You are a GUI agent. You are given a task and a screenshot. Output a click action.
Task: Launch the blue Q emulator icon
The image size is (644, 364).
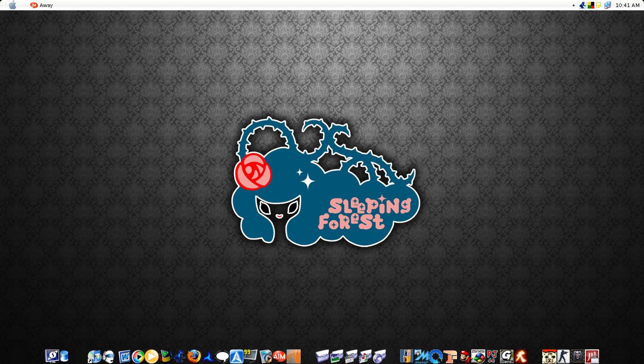(435, 356)
